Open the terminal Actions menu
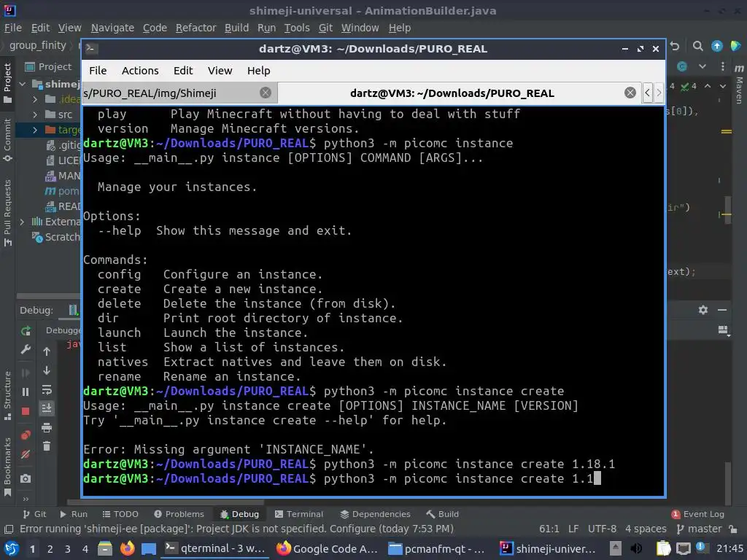The width and height of the screenshot is (747, 560). click(140, 71)
